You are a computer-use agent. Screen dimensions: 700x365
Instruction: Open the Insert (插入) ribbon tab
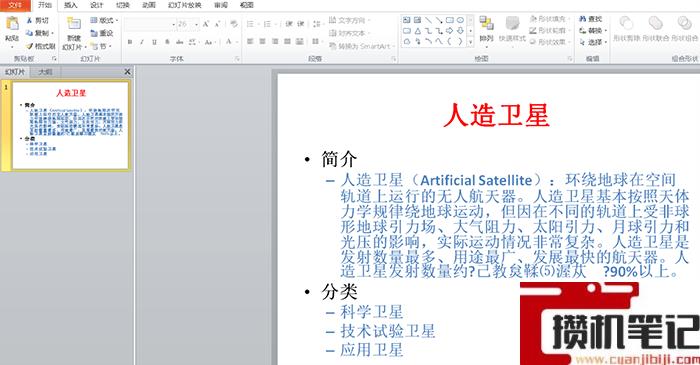pos(71,5)
